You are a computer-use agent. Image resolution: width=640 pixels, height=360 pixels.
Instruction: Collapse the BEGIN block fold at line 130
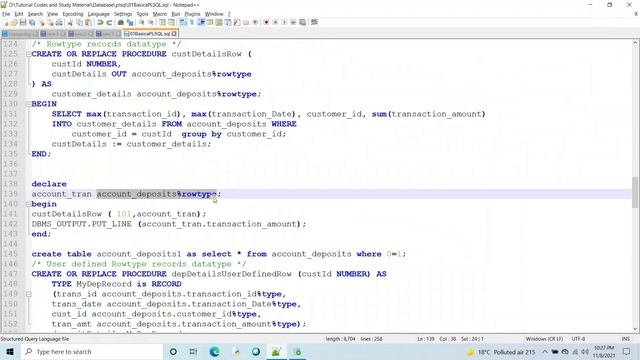[28, 104]
